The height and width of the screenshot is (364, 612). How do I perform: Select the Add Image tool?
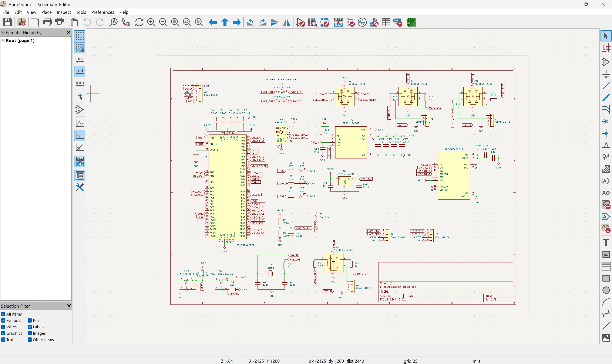[x=606, y=338]
